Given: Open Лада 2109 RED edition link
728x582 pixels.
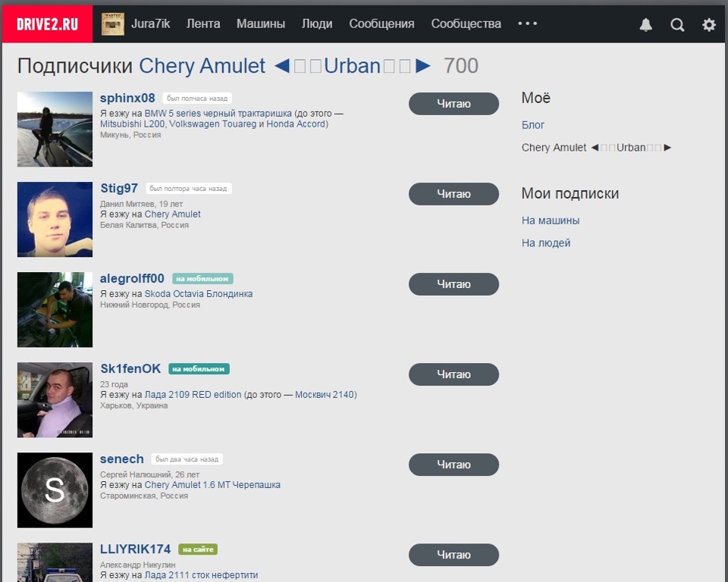Looking at the screenshot, I should (193, 395).
